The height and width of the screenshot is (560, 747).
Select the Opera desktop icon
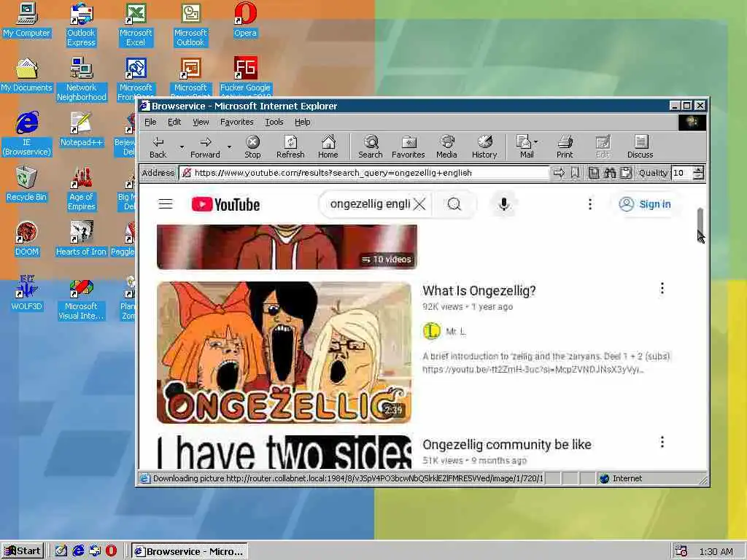pos(245,20)
